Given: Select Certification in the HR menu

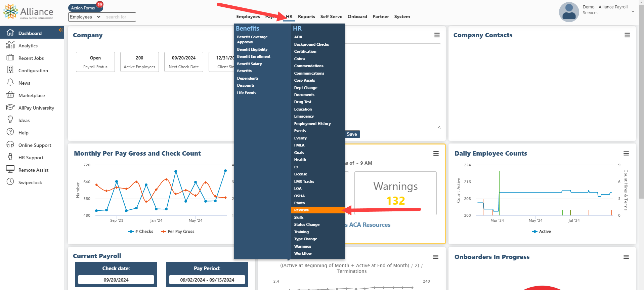Looking at the screenshot, I should click(305, 51).
